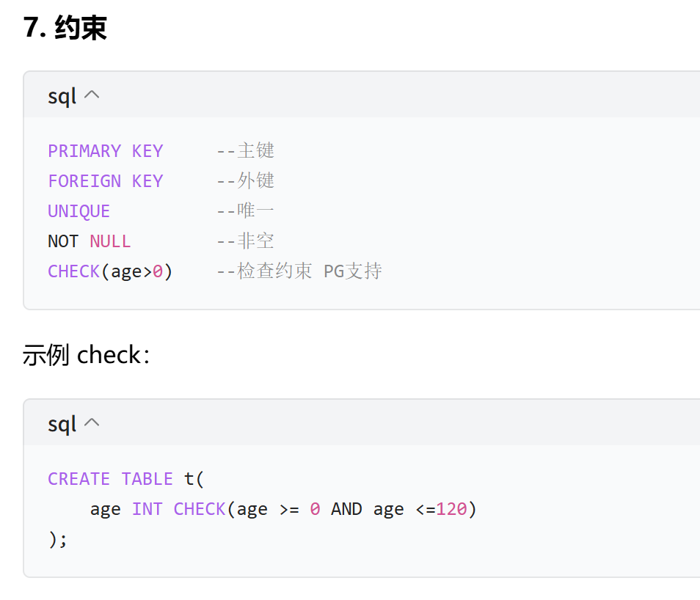The width and height of the screenshot is (700, 600).
Task: Click the 'UNIQUE' keyword
Action: coord(79,211)
